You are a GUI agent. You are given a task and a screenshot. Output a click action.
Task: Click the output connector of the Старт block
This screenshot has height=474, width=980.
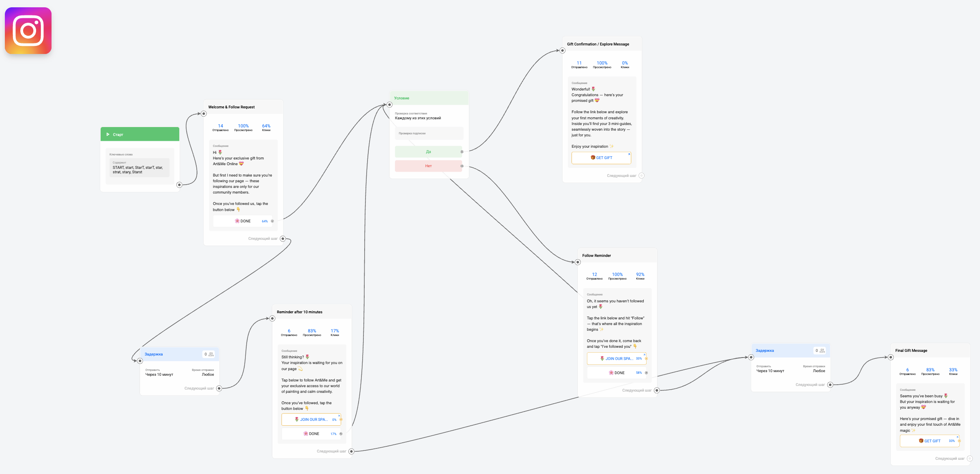[x=179, y=185]
